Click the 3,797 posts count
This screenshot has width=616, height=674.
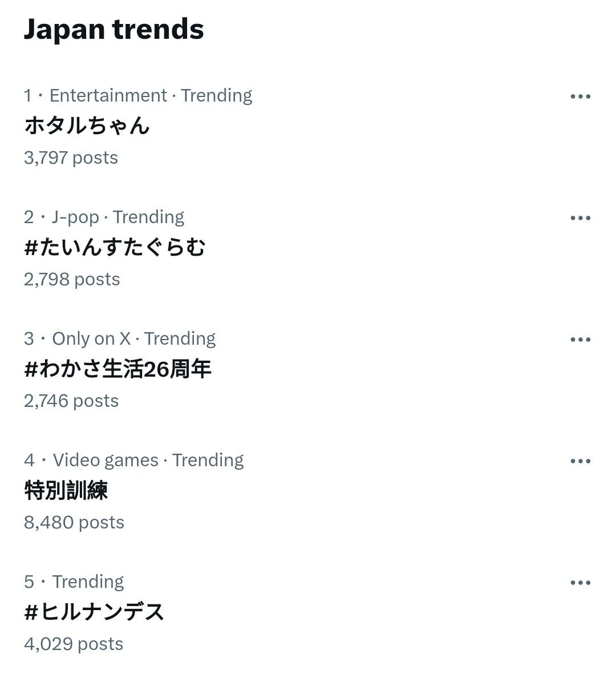(x=71, y=158)
